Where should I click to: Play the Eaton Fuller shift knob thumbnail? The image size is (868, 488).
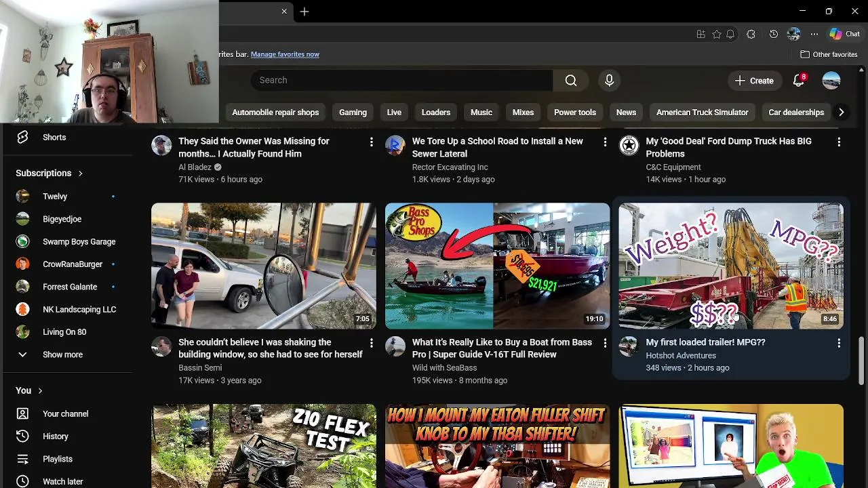(498, 446)
